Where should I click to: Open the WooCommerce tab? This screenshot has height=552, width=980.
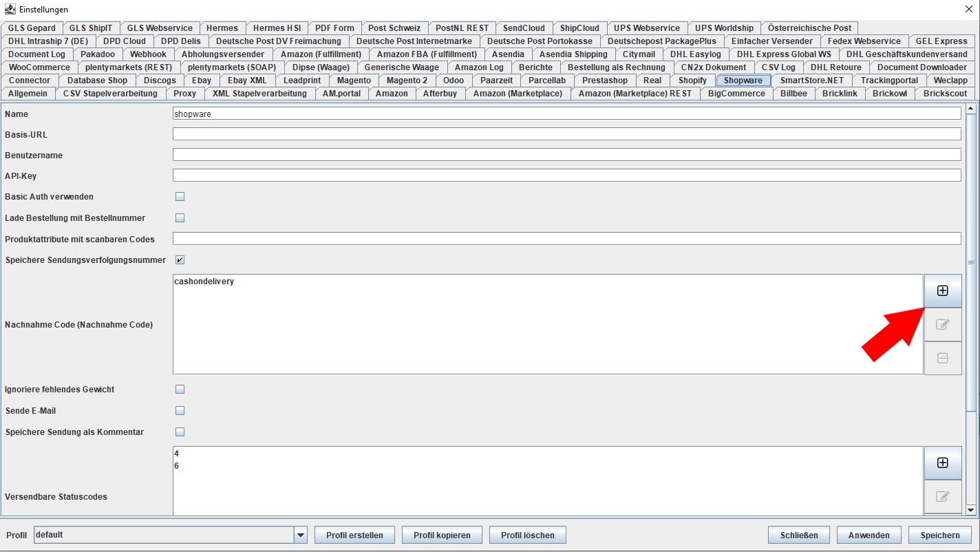pyautogui.click(x=39, y=67)
